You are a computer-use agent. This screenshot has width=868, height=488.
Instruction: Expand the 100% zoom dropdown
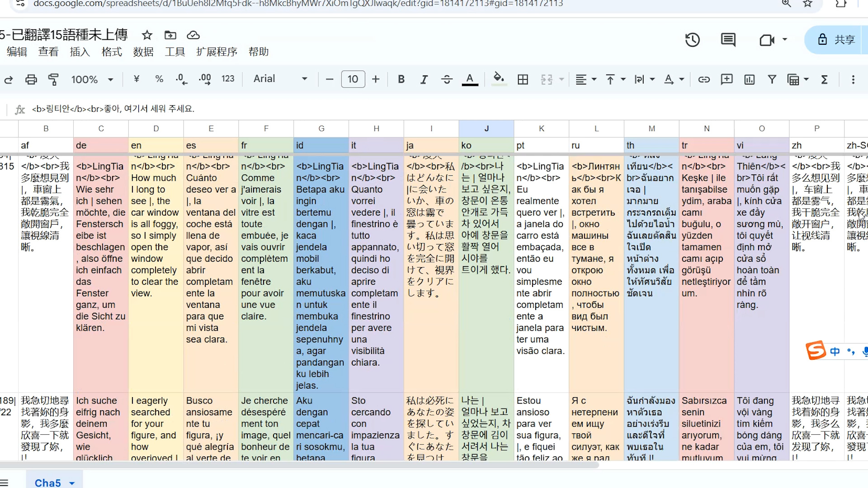(92, 80)
